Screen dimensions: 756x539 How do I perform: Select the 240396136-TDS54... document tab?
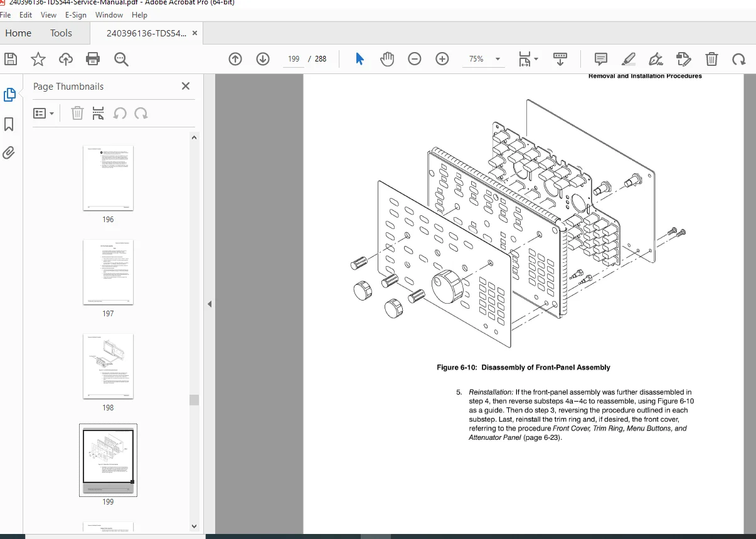coord(146,33)
